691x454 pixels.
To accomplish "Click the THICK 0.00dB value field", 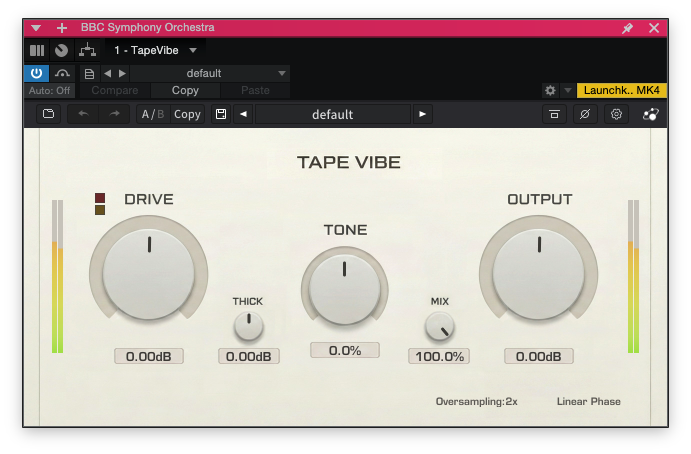I will (x=249, y=356).
